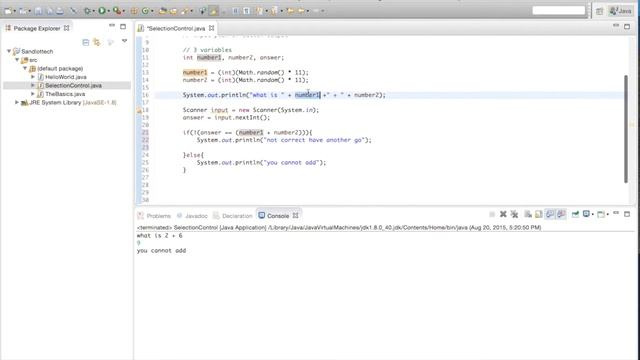Open the New Java Class dropdown arrow
Screen dimensions: 640x360
pyautogui.click(x=152, y=11)
